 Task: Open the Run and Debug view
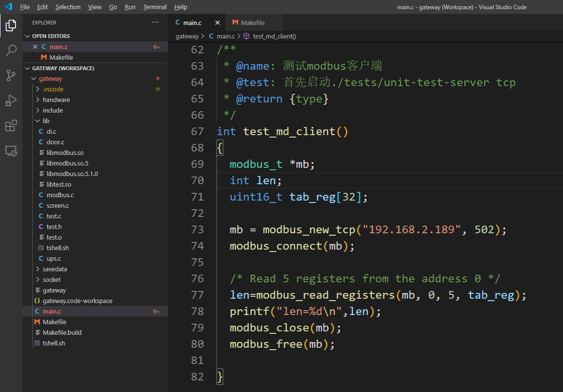point(11,101)
